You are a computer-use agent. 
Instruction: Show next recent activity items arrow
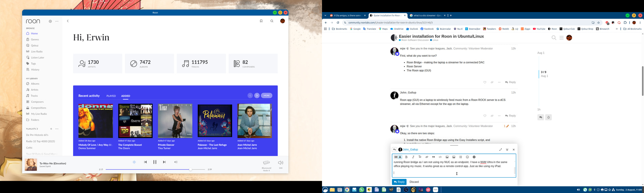click(257, 95)
